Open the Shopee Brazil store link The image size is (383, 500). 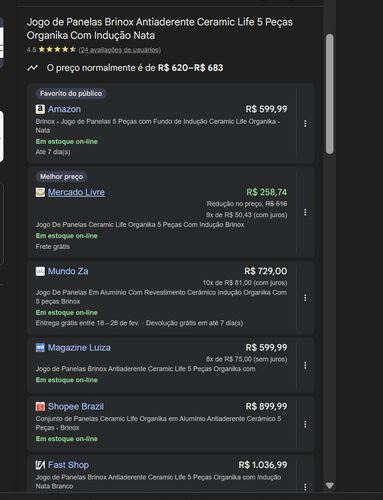point(76,406)
